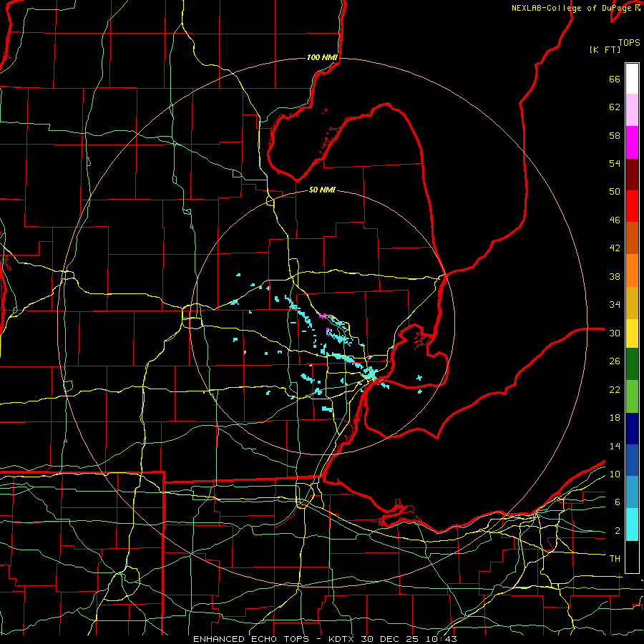This screenshot has width=644, height=644.
Task: Click the legend value 30
Action: [615, 333]
